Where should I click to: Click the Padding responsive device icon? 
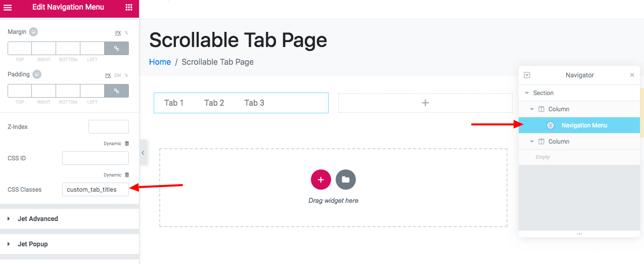36,74
